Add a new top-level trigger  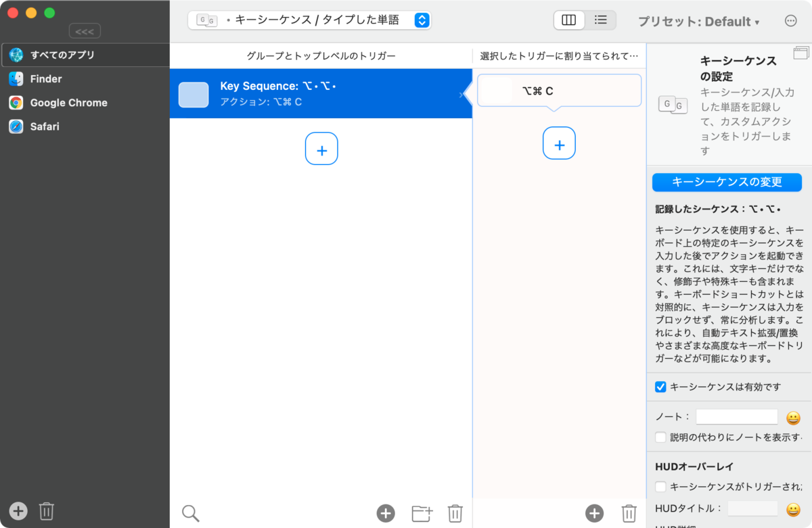[x=386, y=513]
